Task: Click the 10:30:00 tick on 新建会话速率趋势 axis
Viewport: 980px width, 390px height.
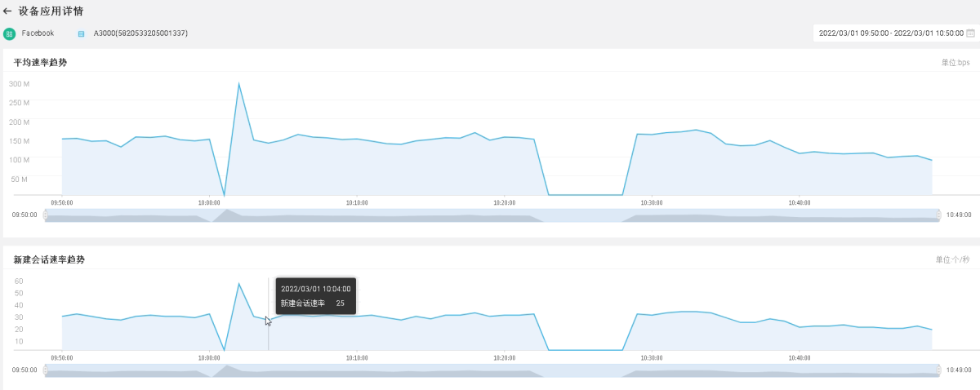Action: point(652,357)
